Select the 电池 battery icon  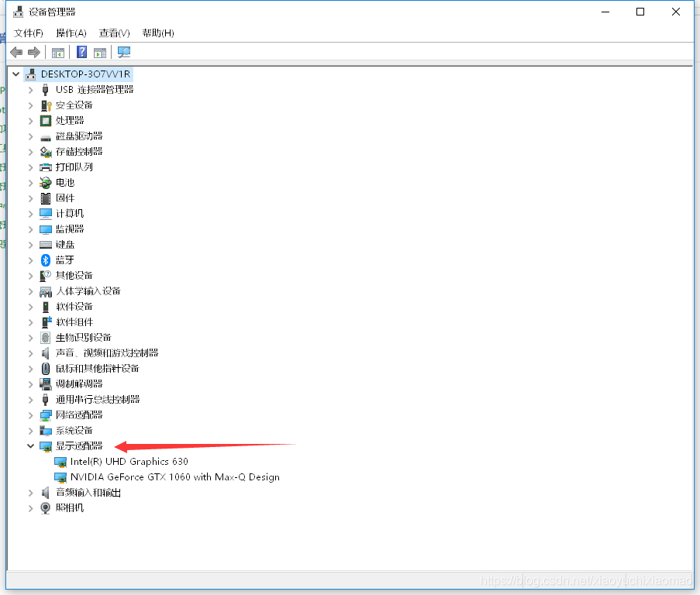tap(46, 182)
